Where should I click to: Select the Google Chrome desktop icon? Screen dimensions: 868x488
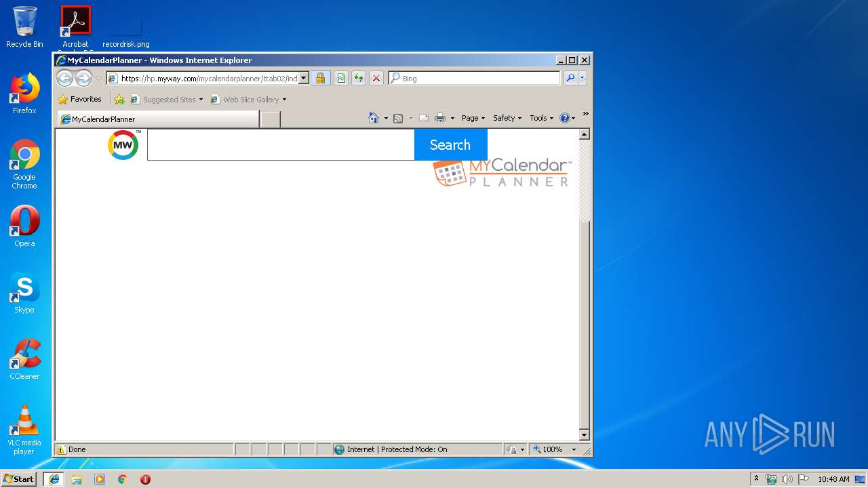click(x=24, y=165)
